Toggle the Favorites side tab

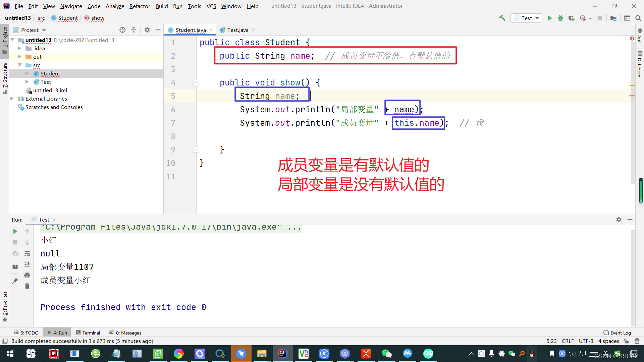[x=5, y=307]
